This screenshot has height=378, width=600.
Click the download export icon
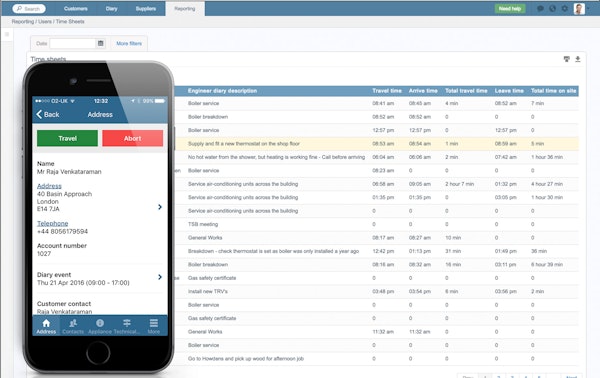(578, 59)
